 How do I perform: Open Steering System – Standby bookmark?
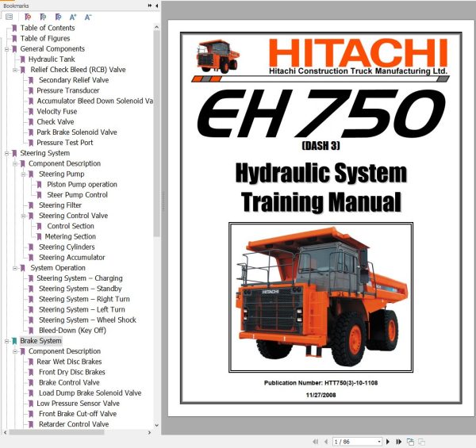(80, 289)
